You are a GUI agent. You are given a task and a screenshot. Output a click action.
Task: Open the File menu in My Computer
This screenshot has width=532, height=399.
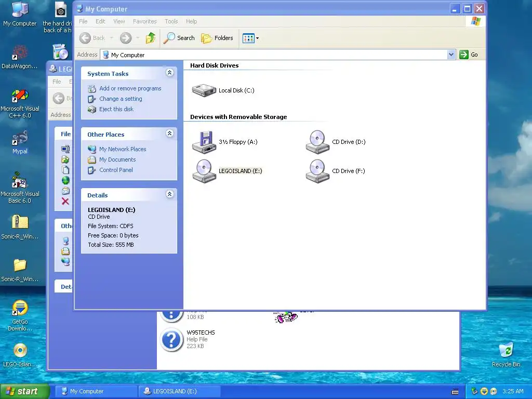[x=83, y=21]
